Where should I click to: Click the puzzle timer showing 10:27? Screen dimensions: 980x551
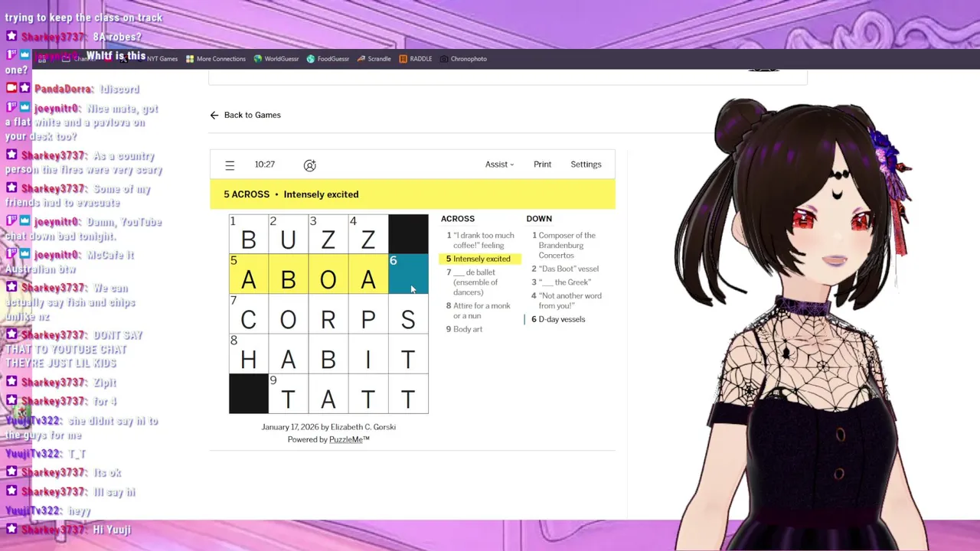pyautogui.click(x=265, y=165)
